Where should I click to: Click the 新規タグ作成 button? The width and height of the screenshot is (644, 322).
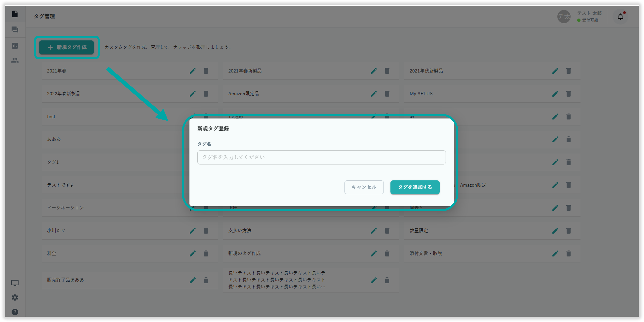pyautogui.click(x=67, y=47)
